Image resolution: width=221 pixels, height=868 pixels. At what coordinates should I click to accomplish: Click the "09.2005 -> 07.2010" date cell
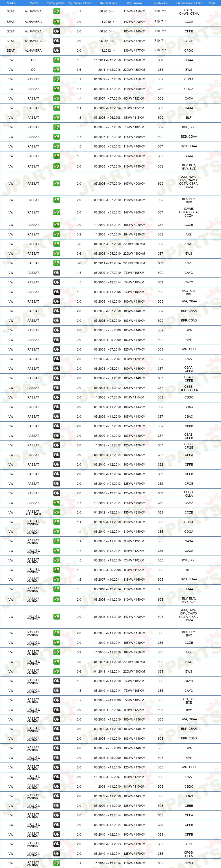pyautogui.click(x=107, y=200)
